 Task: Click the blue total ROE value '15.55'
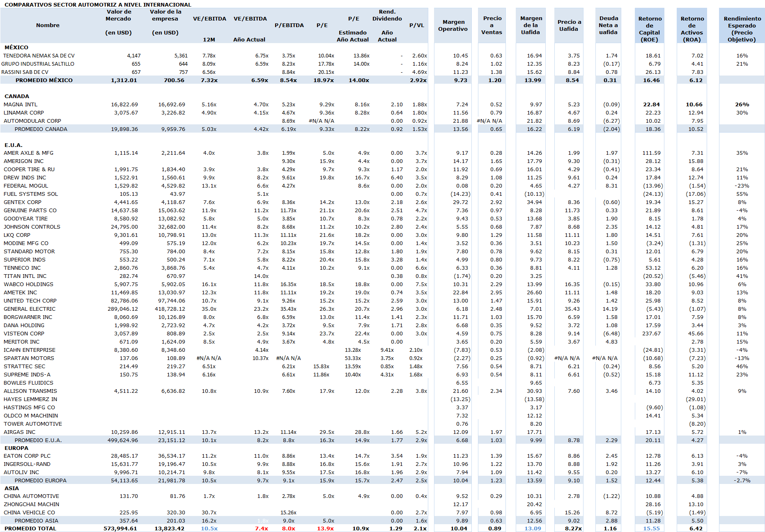point(652,529)
